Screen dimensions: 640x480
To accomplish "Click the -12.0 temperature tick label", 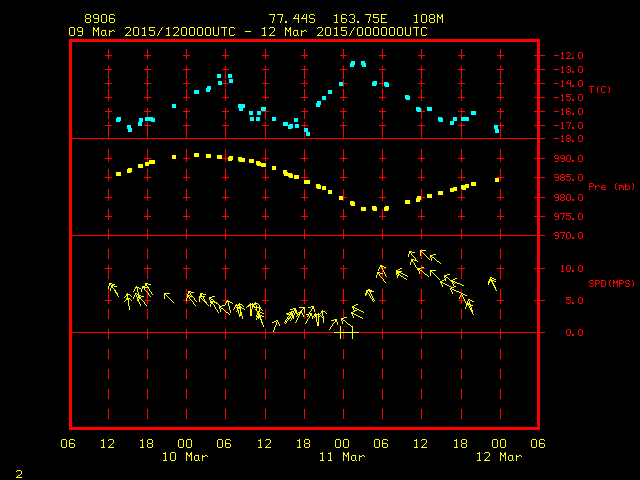I will [x=567, y=56].
